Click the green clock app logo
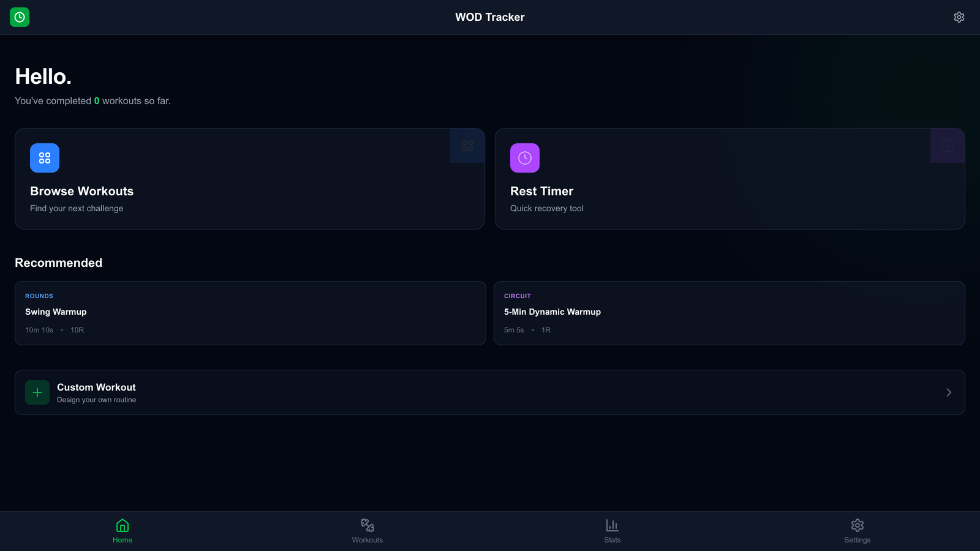 pyautogui.click(x=20, y=17)
